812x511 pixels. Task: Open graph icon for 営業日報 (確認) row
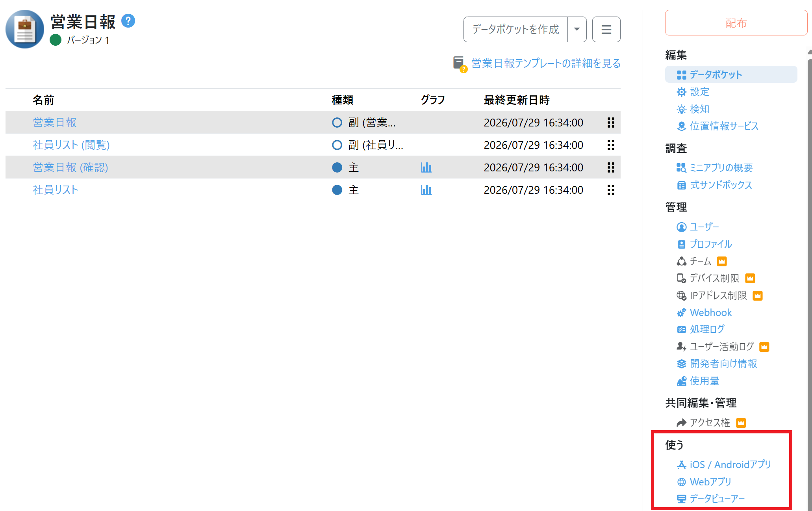(426, 167)
